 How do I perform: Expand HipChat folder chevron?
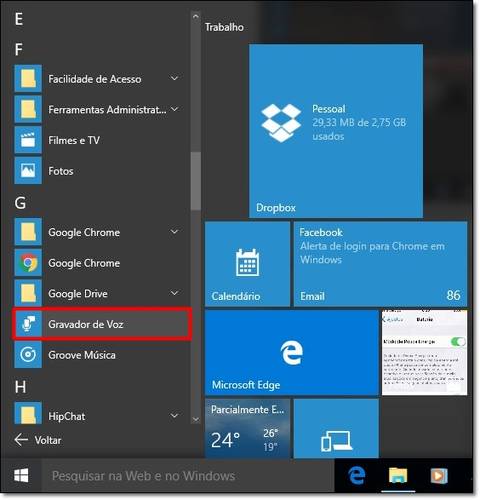click(174, 416)
